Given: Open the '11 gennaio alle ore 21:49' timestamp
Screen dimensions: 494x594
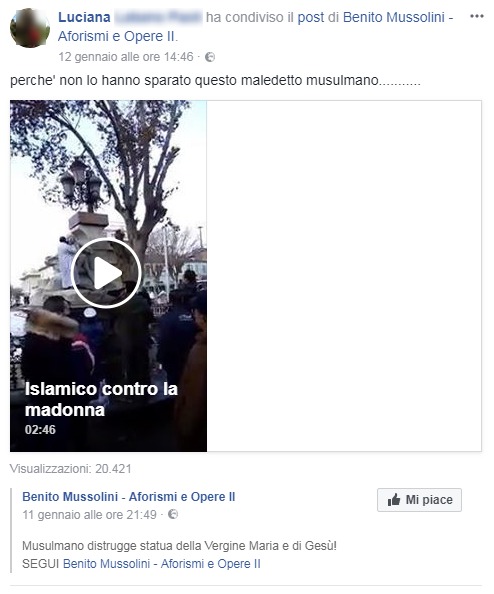Looking at the screenshot, I should 89,514.
